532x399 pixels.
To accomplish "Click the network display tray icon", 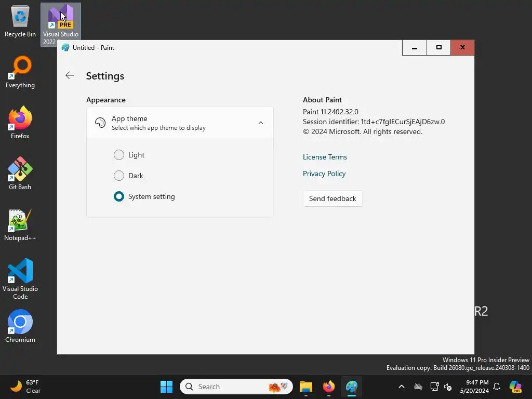I will 434,387.
